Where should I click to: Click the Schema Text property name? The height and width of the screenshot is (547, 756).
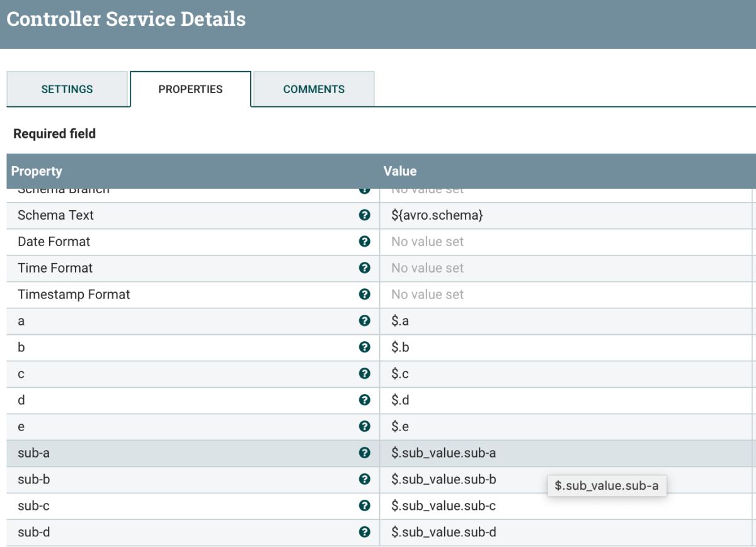[x=55, y=215]
